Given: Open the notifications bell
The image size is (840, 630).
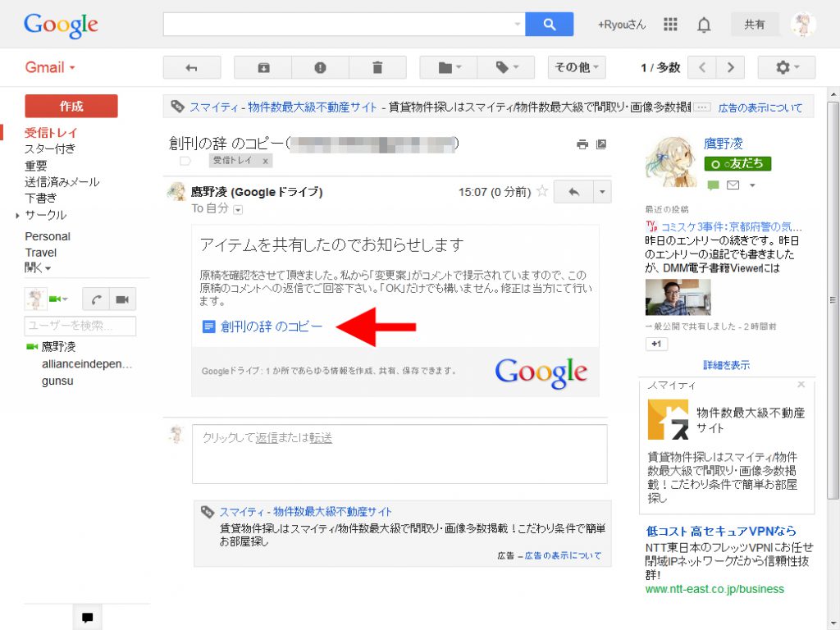Looking at the screenshot, I should pos(704,25).
